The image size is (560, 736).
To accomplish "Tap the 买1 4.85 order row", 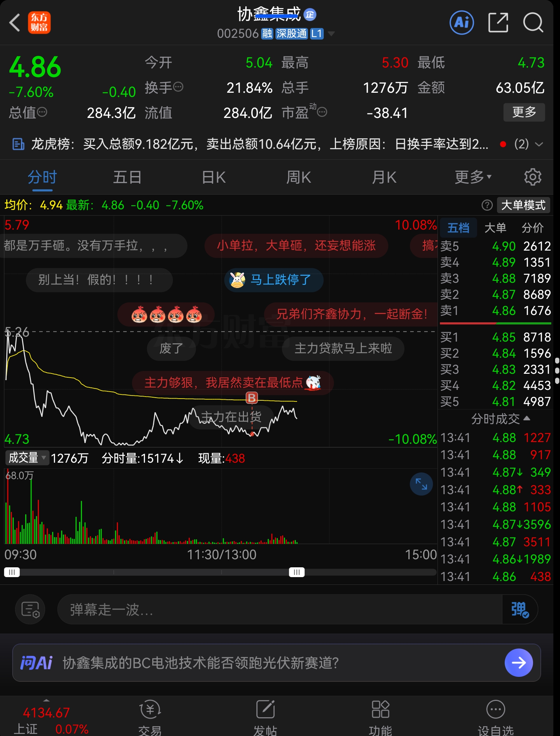I will pyautogui.click(x=495, y=337).
